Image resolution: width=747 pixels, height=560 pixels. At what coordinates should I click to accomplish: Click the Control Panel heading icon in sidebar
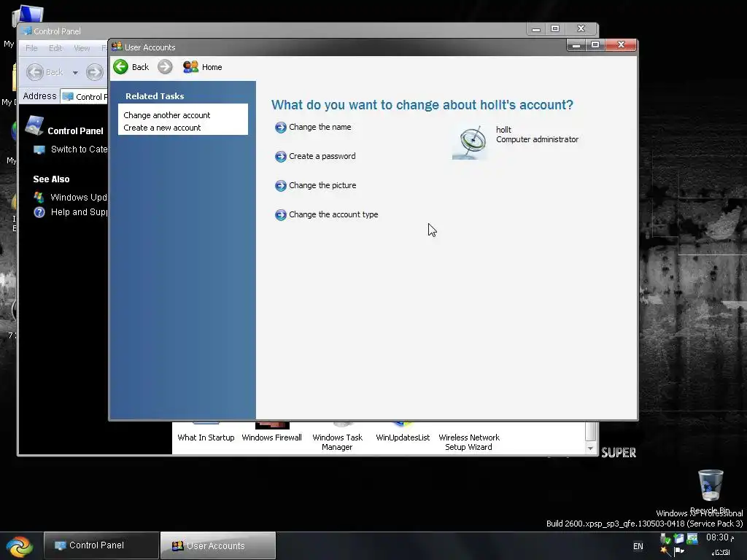tap(34, 125)
